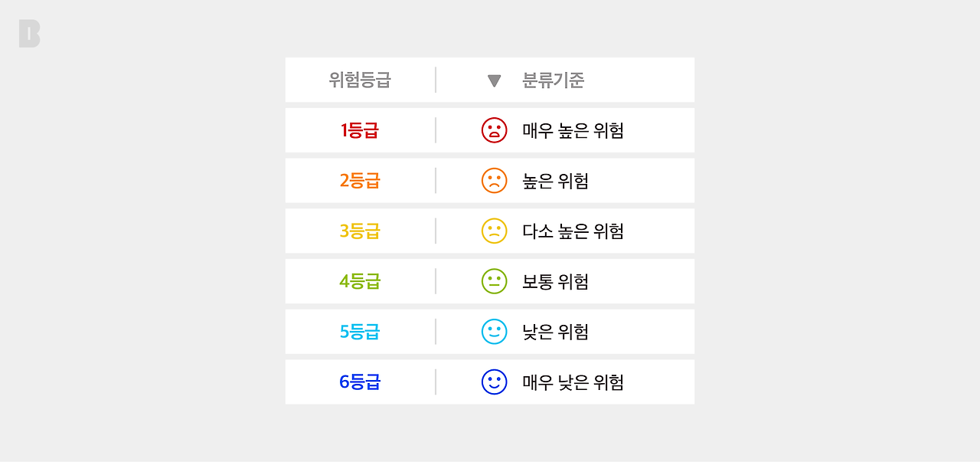Click the green neutral face icon
The image size is (980, 462).
coord(494,281)
